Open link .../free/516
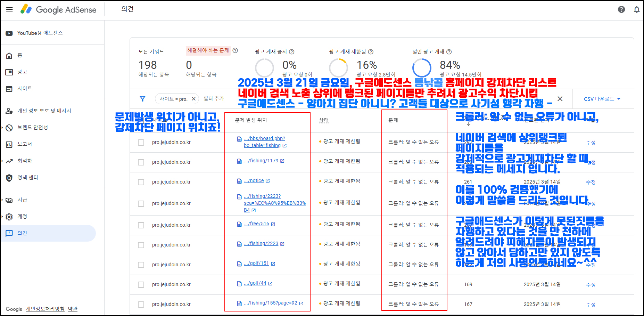This screenshot has width=644, height=316. click(256, 224)
